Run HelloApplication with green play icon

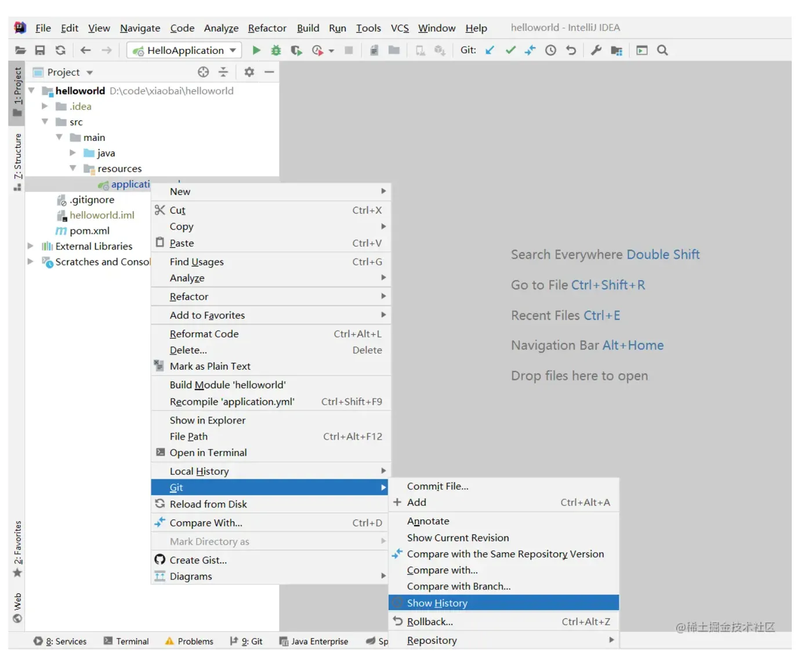(256, 50)
